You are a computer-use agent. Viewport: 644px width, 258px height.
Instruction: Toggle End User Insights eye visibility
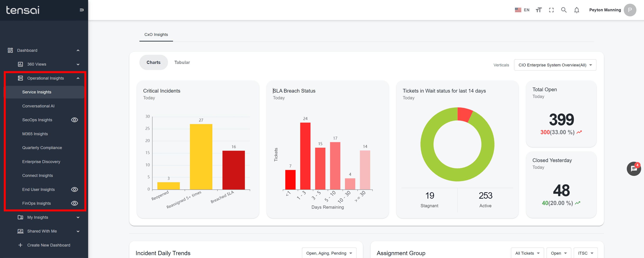pos(74,190)
